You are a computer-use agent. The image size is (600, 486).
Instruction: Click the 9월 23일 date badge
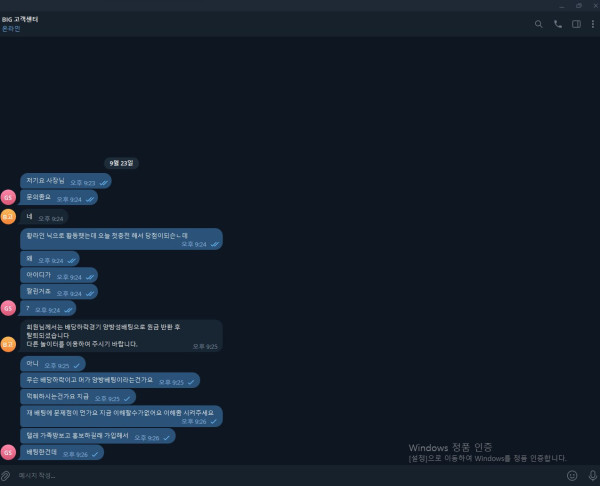pyautogui.click(x=120, y=162)
